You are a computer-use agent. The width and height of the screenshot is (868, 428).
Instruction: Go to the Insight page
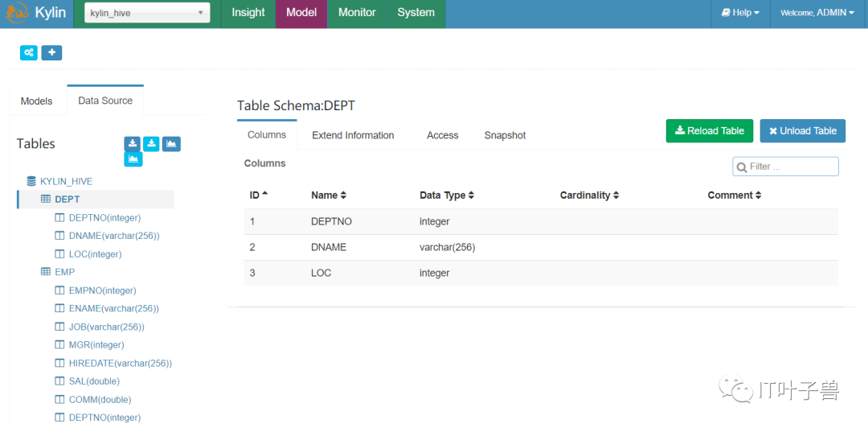click(248, 13)
